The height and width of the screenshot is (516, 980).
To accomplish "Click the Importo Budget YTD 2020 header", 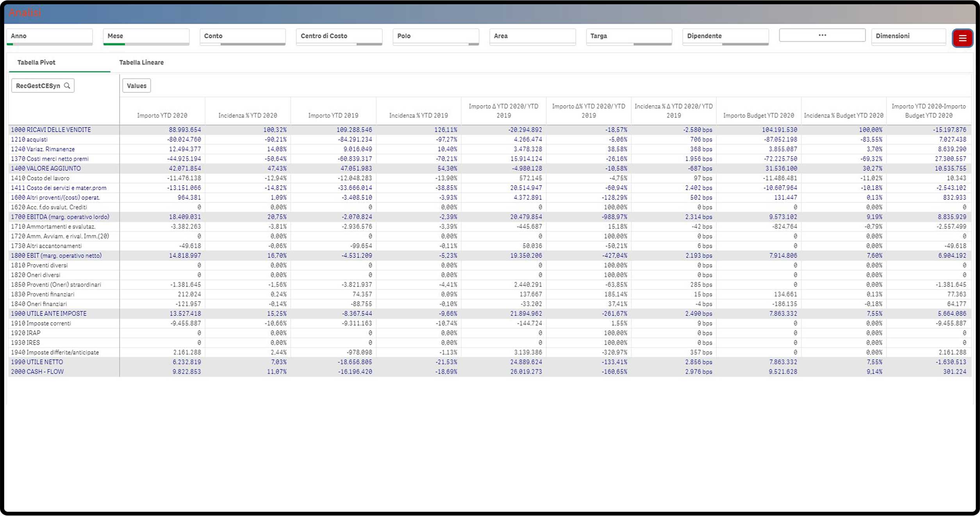I will click(758, 115).
